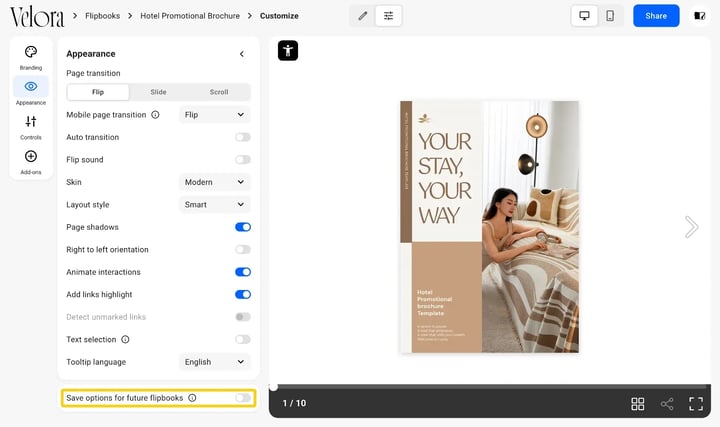The width and height of the screenshot is (720, 427).
Task: Open the Branding sidebar section
Action: 31,58
